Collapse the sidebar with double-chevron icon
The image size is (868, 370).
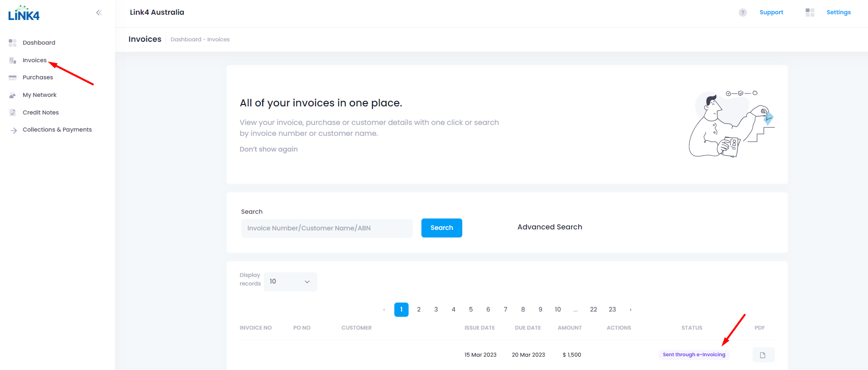[99, 12]
